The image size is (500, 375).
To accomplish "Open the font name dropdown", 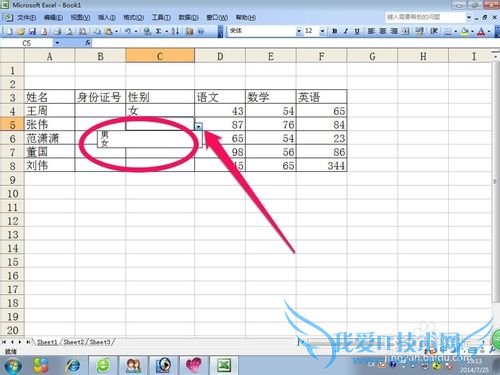I will pyautogui.click(x=299, y=31).
